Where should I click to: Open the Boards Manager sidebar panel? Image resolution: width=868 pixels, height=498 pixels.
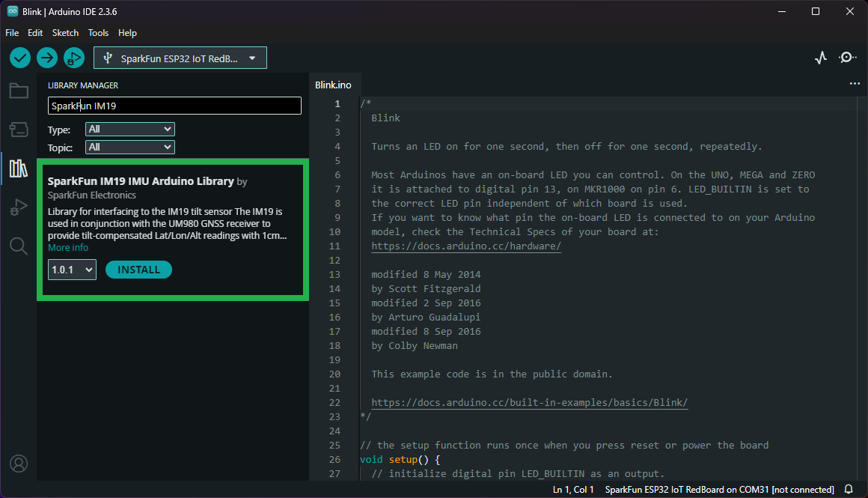(x=18, y=129)
